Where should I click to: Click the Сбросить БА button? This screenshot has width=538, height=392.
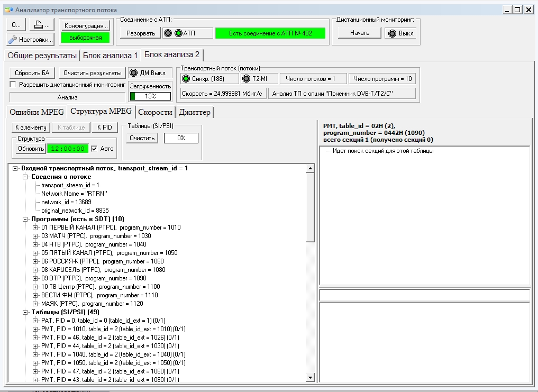pyautogui.click(x=32, y=73)
